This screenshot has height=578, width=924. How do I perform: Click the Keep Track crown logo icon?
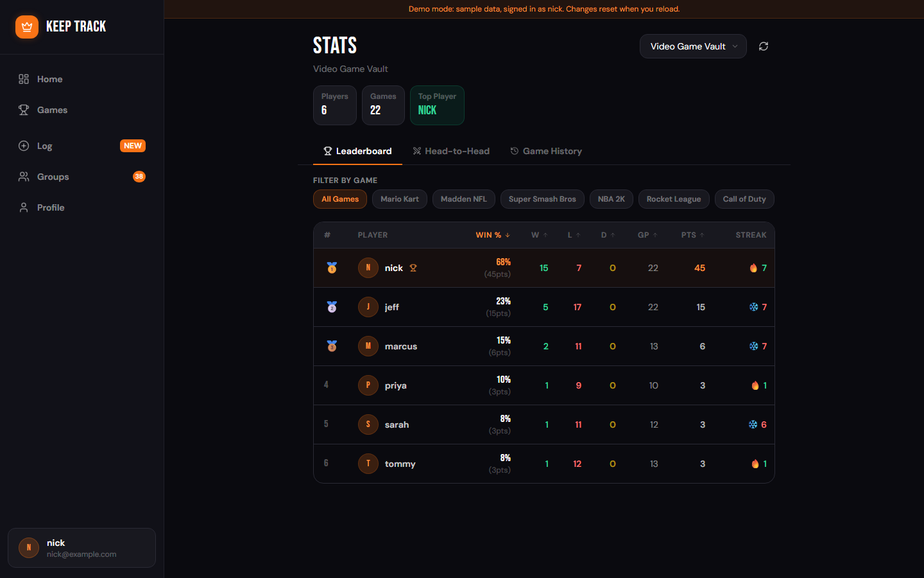point(27,27)
